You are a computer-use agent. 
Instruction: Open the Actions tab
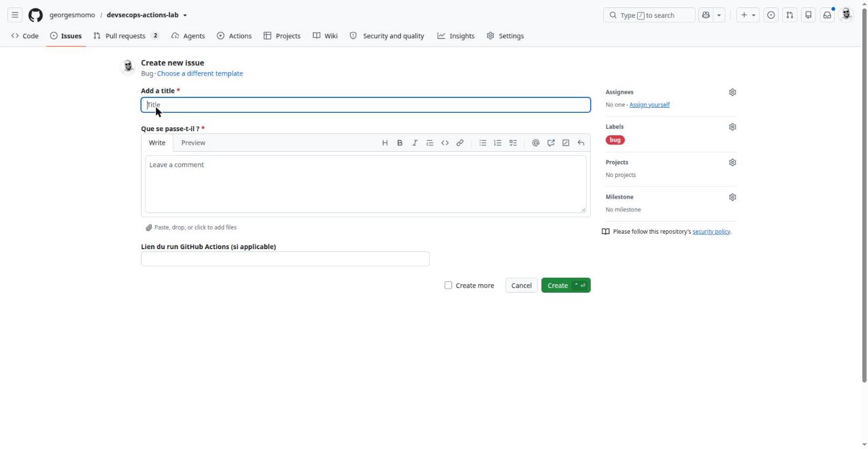[x=234, y=36]
